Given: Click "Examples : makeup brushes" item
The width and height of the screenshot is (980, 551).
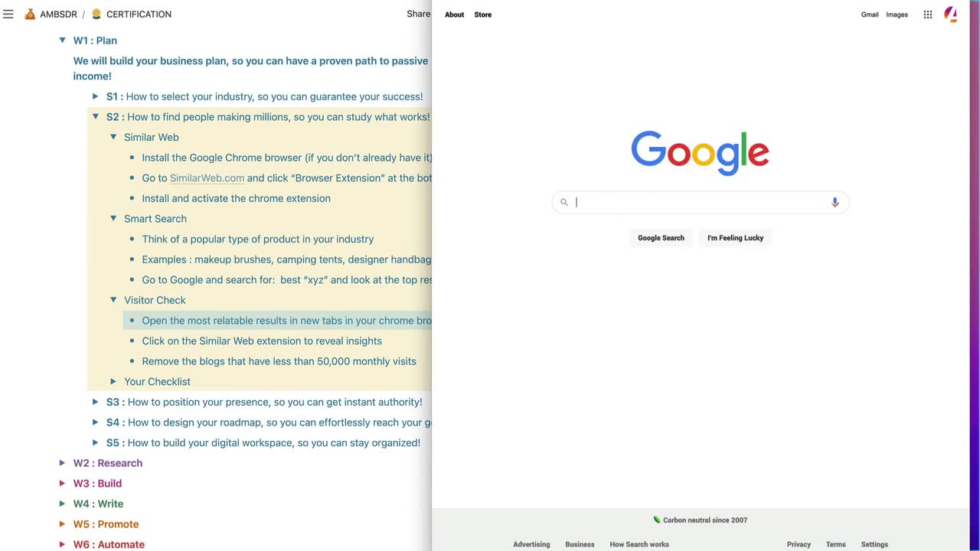Looking at the screenshot, I should tap(287, 259).
